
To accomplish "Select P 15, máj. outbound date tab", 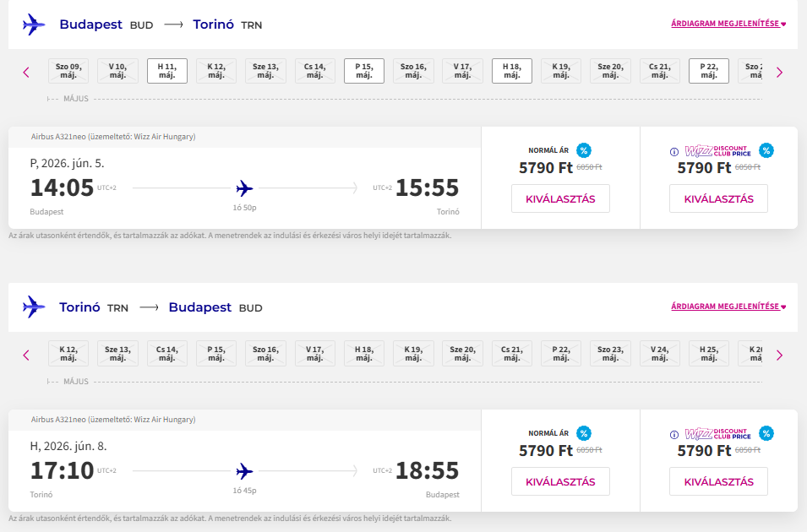I will [x=364, y=71].
